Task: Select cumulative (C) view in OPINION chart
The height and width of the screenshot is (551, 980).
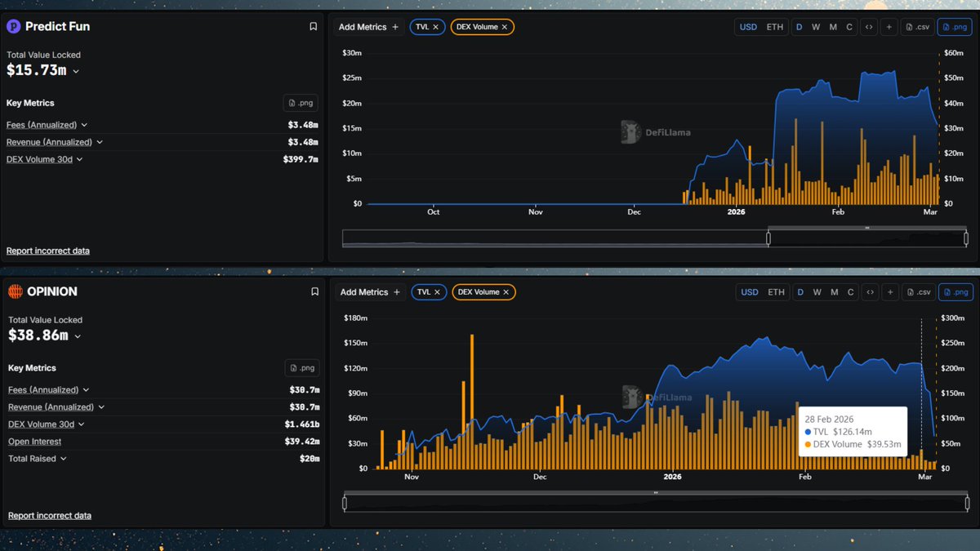Action: 851,291
